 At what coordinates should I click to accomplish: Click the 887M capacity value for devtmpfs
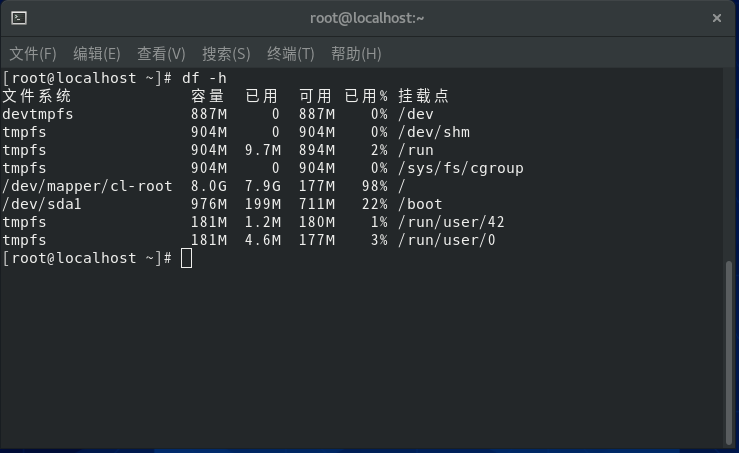pyautogui.click(x=209, y=115)
